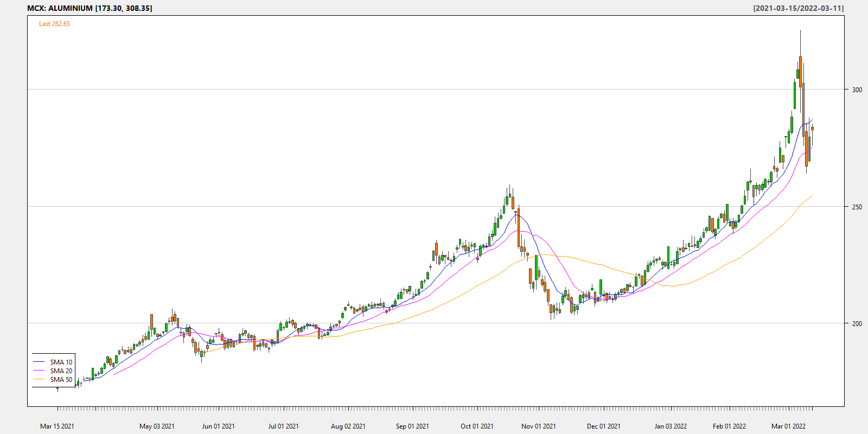
Task: Click the Nov 01 2021 date label
Action: tap(538, 426)
